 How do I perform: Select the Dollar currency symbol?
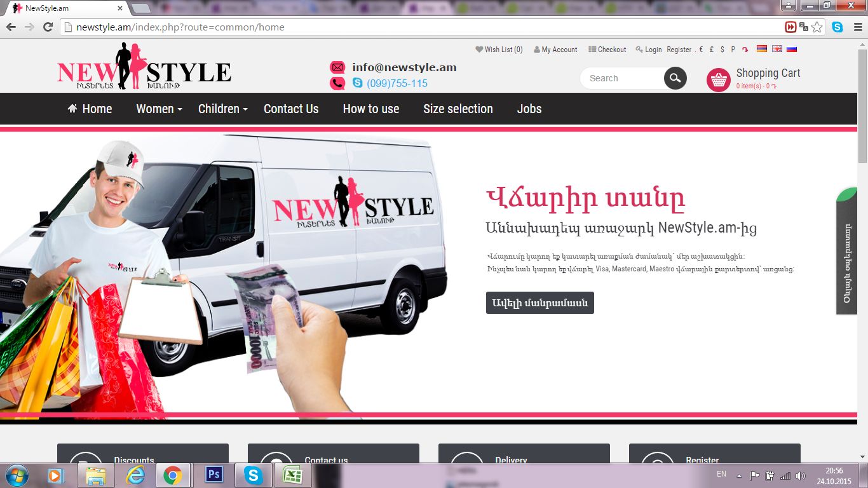(722, 50)
